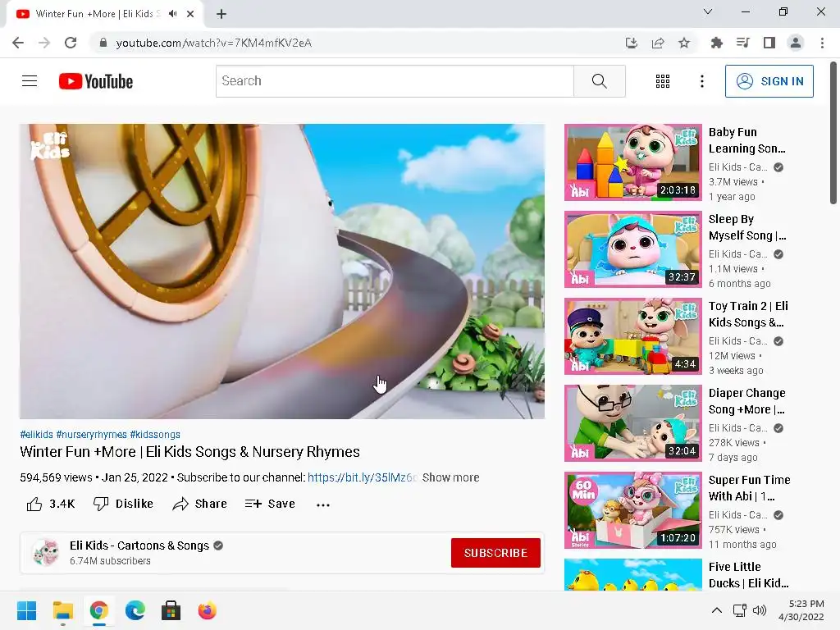Image resolution: width=840 pixels, height=630 pixels.
Task: Open Eli Kids - Cartoons & Songs channel name
Action: pyautogui.click(x=139, y=546)
